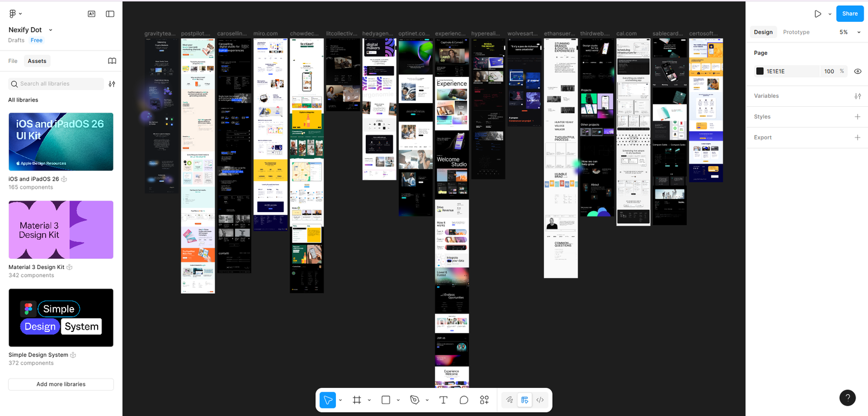Select the Rectangle shape tool
Image resolution: width=868 pixels, height=416 pixels.
coord(386,400)
